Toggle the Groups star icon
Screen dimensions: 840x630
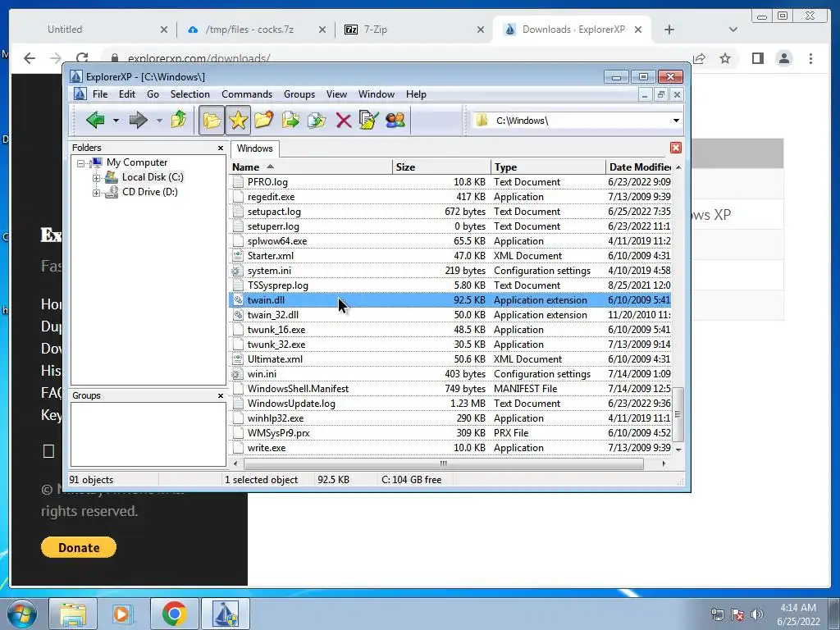[x=238, y=120]
